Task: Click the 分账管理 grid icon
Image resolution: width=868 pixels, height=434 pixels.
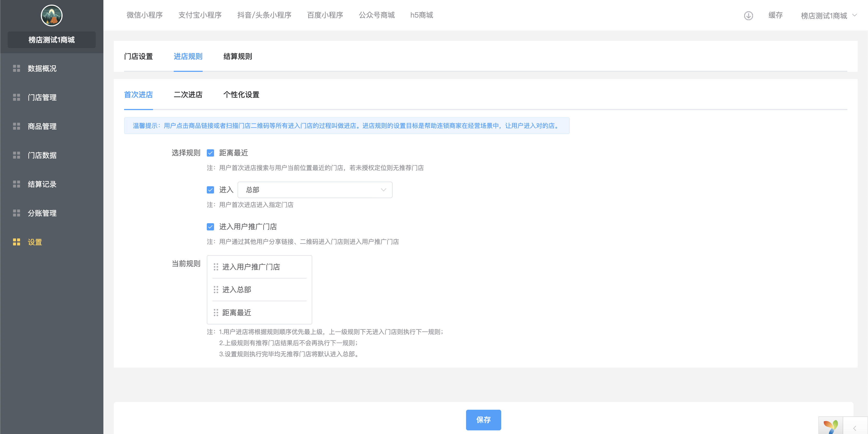Action: 17,213
